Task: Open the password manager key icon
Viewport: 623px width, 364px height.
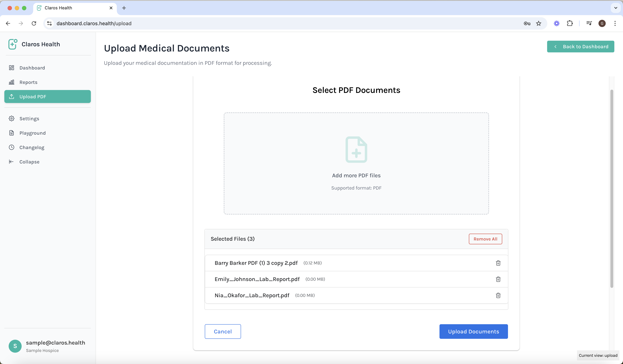Action: pos(527,23)
